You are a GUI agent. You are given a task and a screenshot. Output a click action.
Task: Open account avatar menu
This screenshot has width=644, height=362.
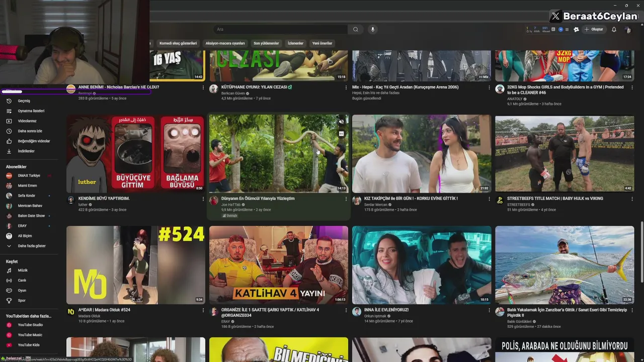(627, 30)
